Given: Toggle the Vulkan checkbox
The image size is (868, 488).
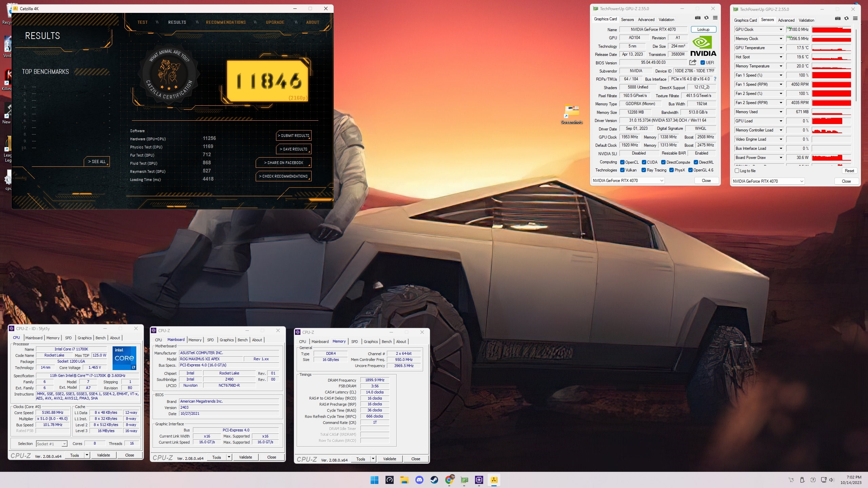Looking at the screenshot, I should tap(622, 170).
